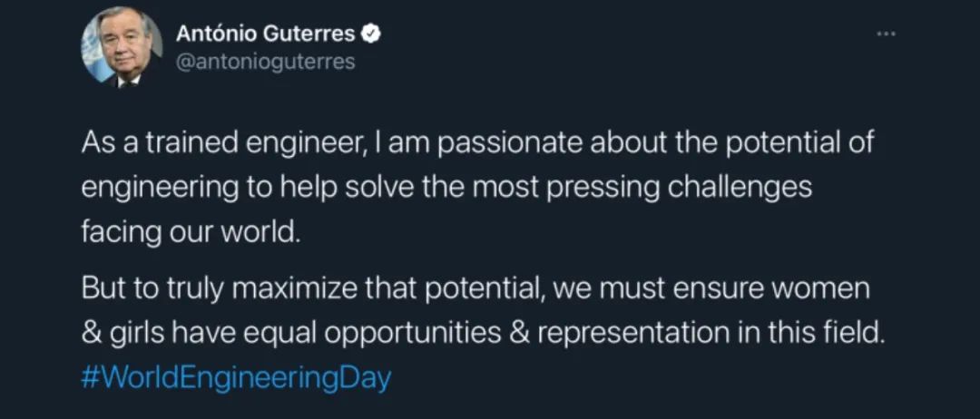Open the tweet's three-dot more options menu
The height and width of the screenshot is (419, 980).
pyautogui.click(x=887, y=34)
